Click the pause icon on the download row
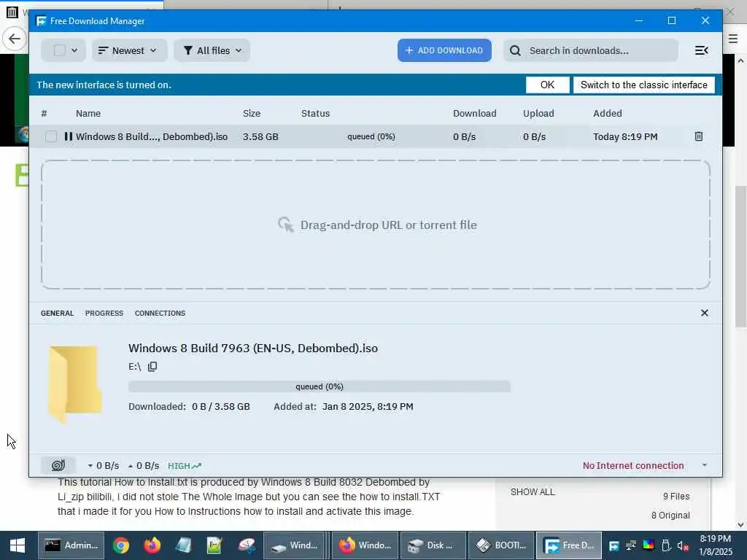The width and height of the screenshot is (747, 560). click(x=68, y=136)
